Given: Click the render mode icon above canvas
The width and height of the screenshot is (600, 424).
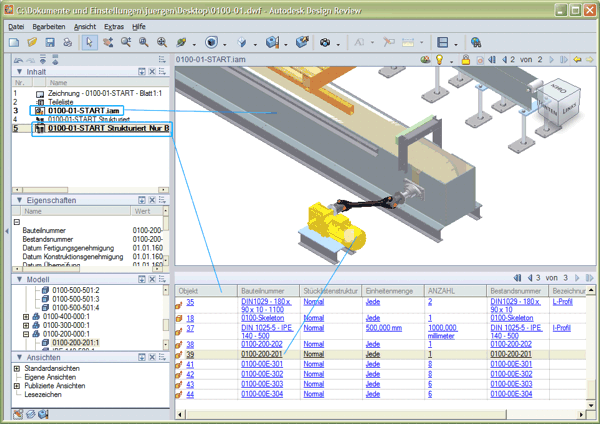Looking at the screenshot, I should 425,59.
